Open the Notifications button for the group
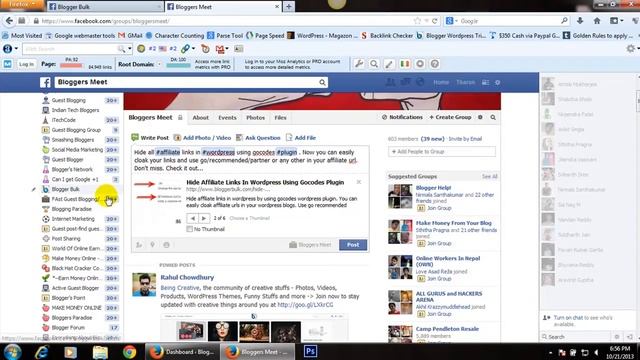Viewport: 640px width, 360px height. pyautogui.click(x=402, y=117)
